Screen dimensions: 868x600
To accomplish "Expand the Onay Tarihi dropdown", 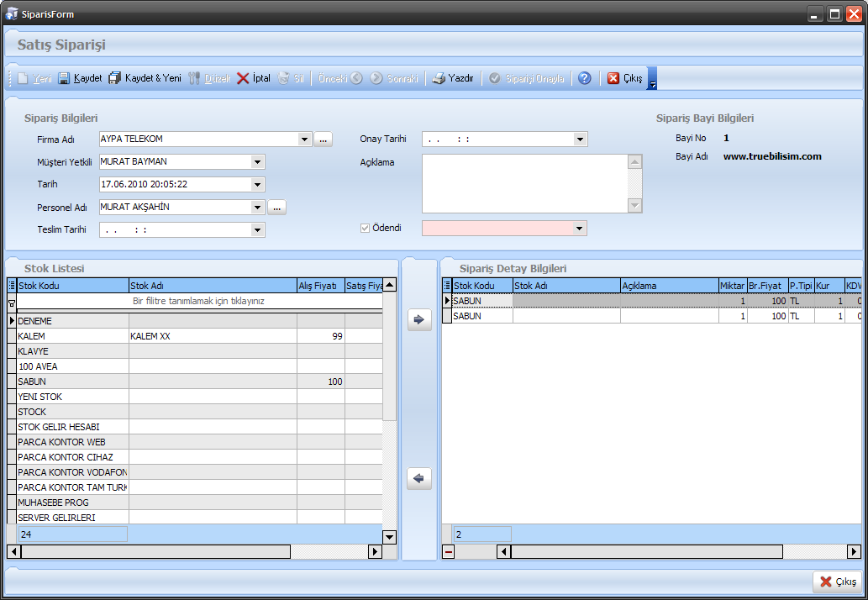I will click(x=581, y=139).
